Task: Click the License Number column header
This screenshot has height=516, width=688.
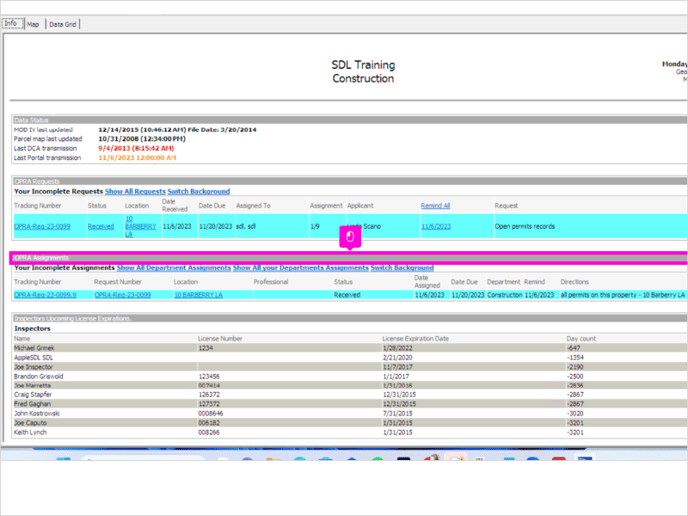Action: point(220,339)
